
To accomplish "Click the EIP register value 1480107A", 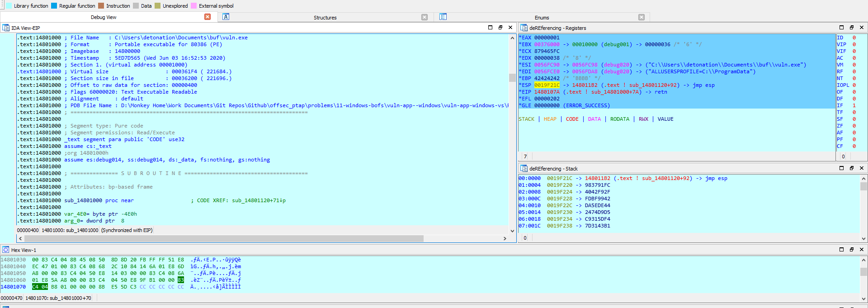I will [547, 92].
